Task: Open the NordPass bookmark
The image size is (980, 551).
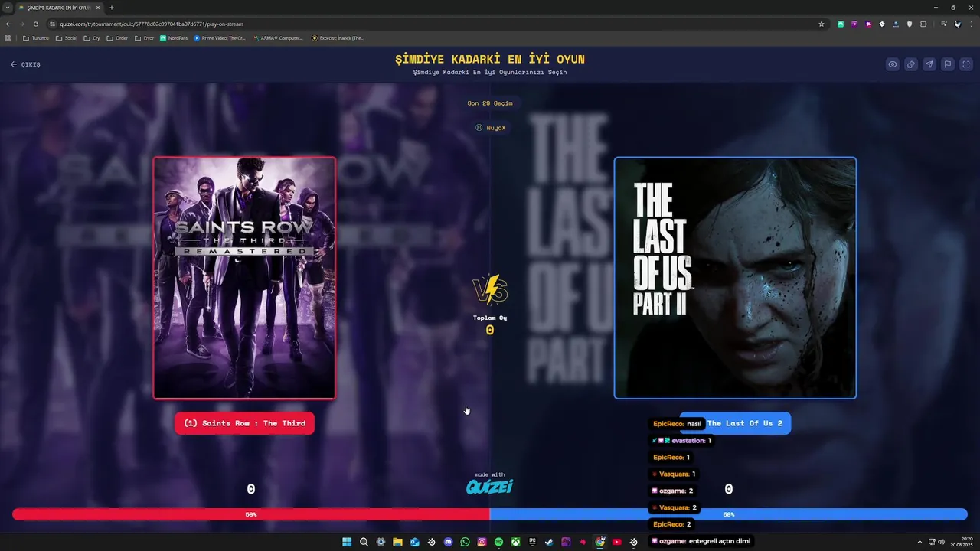Action: [174, 37]
